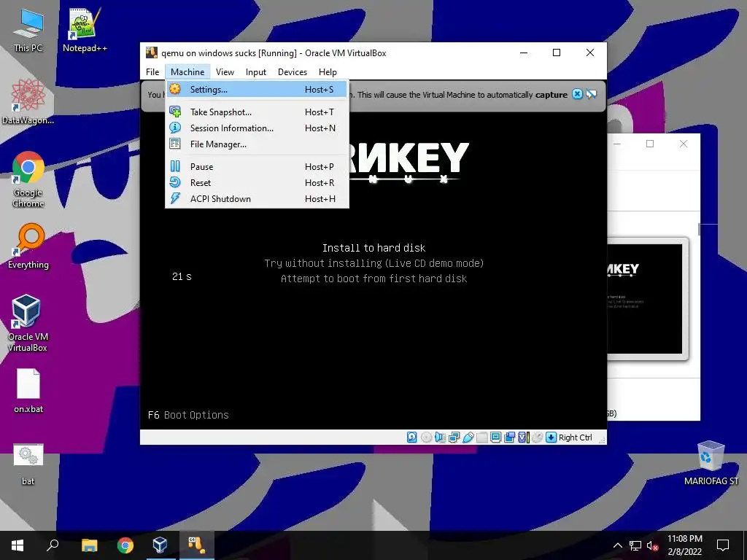Open muted volume tray icon
Screen dimensions: 747x560
pos(652,545)
